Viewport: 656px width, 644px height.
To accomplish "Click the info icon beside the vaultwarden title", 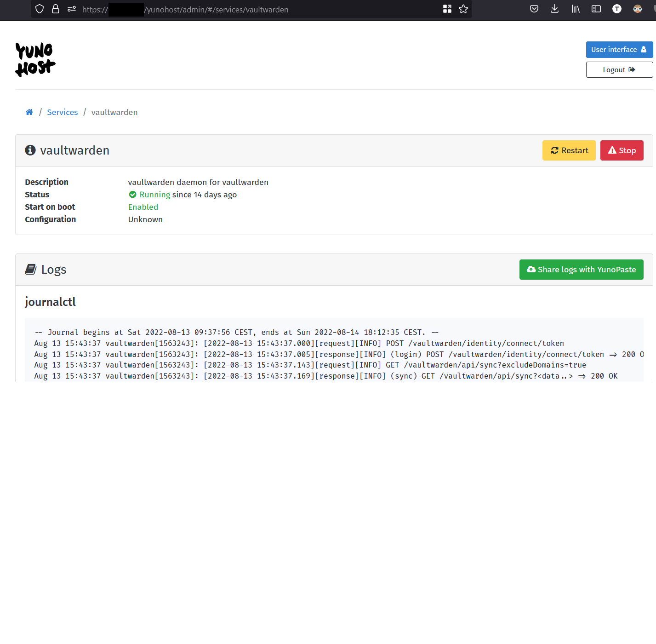I will click(x=30, y=150).
